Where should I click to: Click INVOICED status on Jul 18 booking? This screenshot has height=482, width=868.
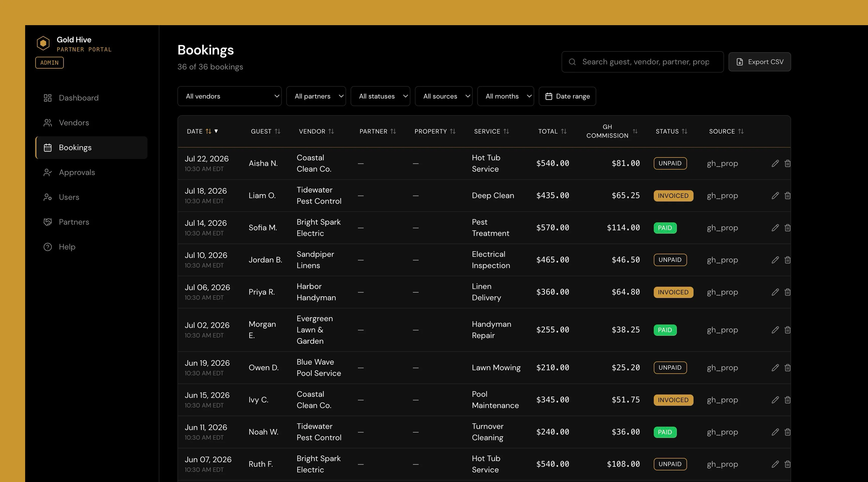coord(673,196)
